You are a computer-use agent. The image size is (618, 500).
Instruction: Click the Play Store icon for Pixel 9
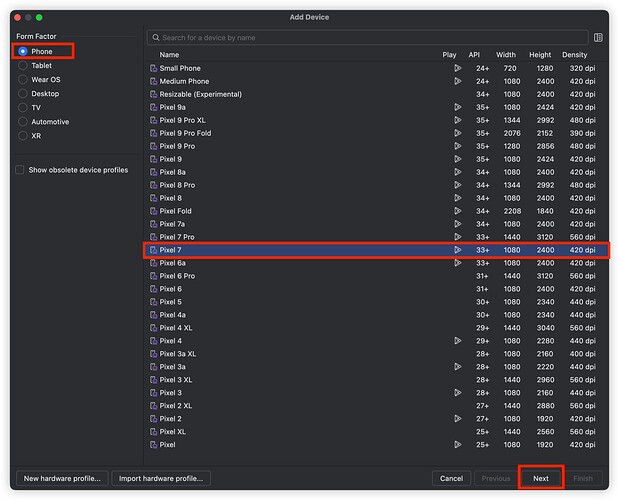(x=457, y=159)
